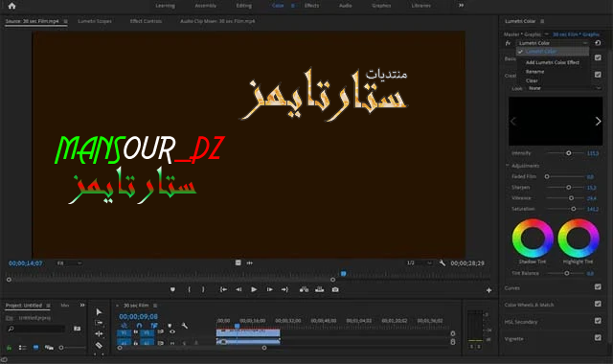Viewport: 613px width, 364px height.
Task: Open timeline display settings wrench
Action: click(x=185, y=326)
